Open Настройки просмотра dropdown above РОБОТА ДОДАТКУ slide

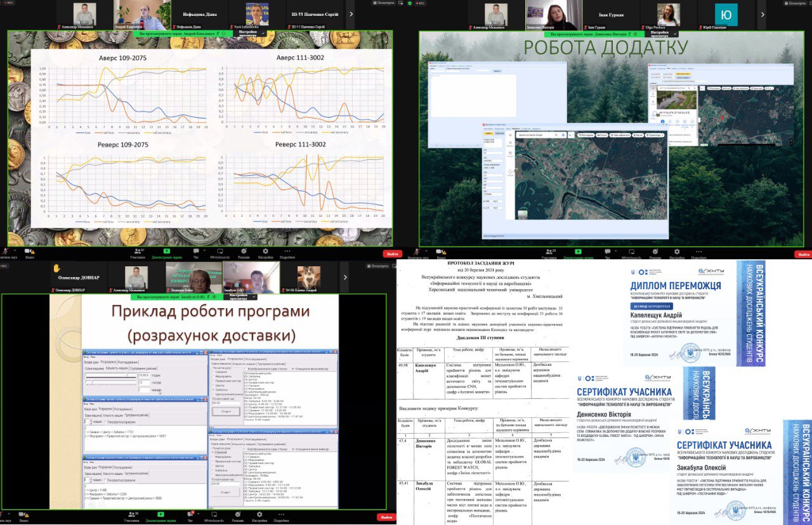662,34
